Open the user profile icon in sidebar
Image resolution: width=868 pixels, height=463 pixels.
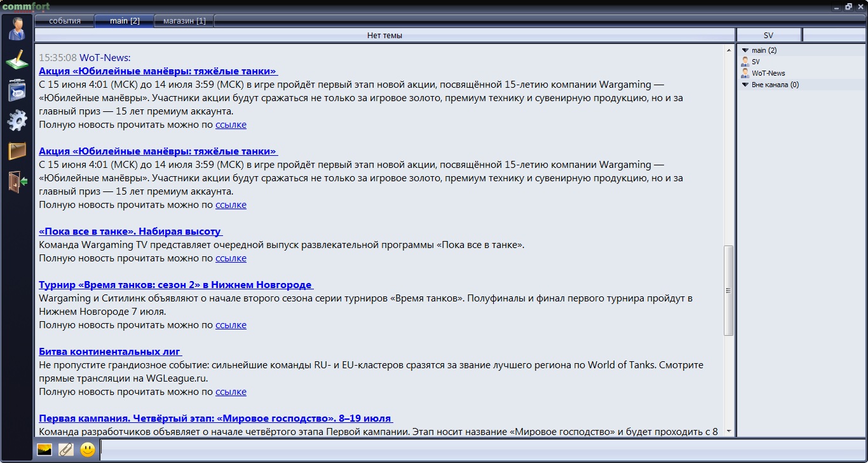tap(17, 29)
